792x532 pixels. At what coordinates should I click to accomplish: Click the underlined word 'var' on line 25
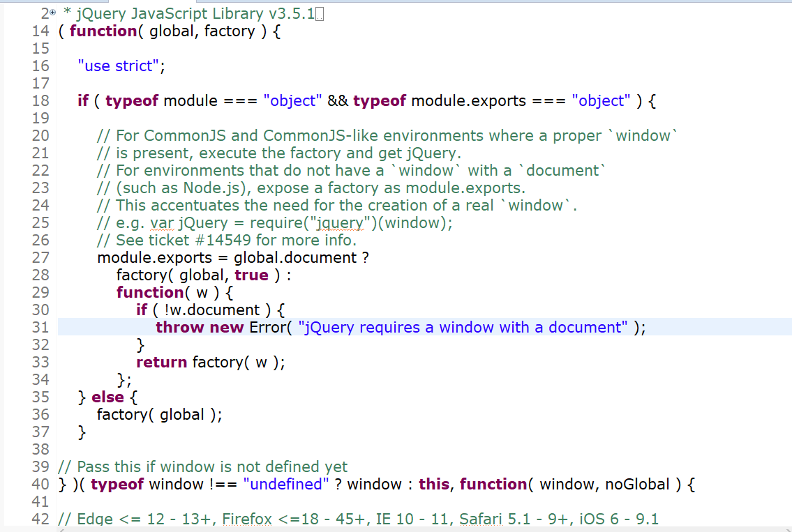[x=162, y=223]
